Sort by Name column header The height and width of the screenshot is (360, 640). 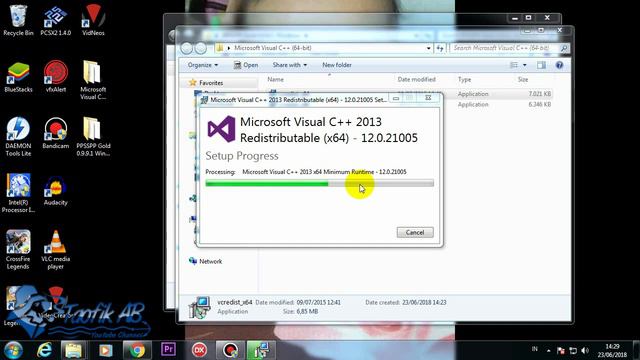point(276,80)
